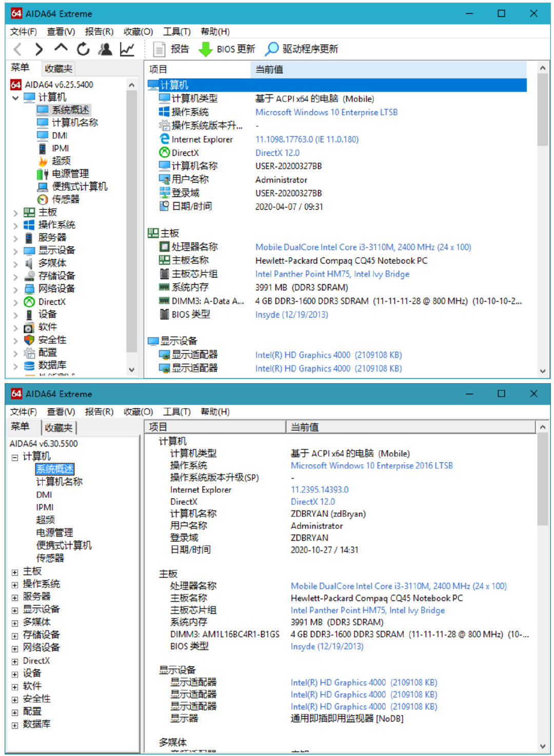Image resolution: width=554 pixels, height=756 pixels.
Task: Select the 电源管理 battery icon in the v6.25 tree
Action: 43,174
